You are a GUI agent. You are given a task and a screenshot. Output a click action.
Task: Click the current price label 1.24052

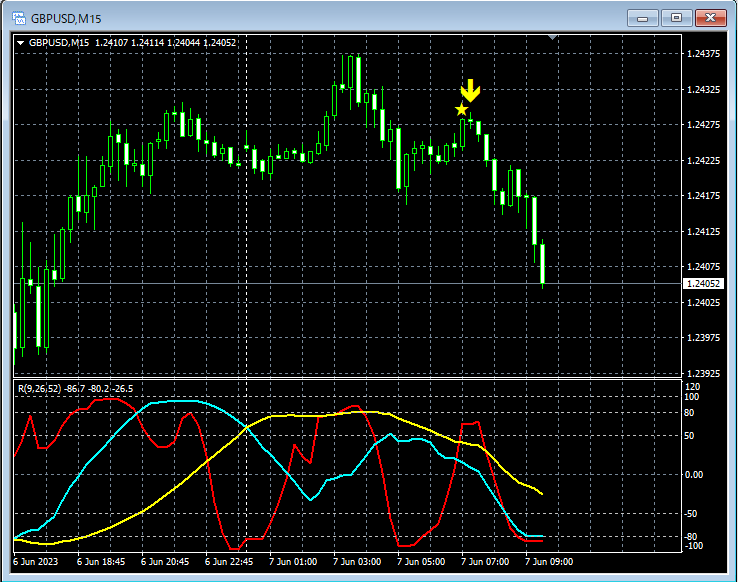click(702, 284)
